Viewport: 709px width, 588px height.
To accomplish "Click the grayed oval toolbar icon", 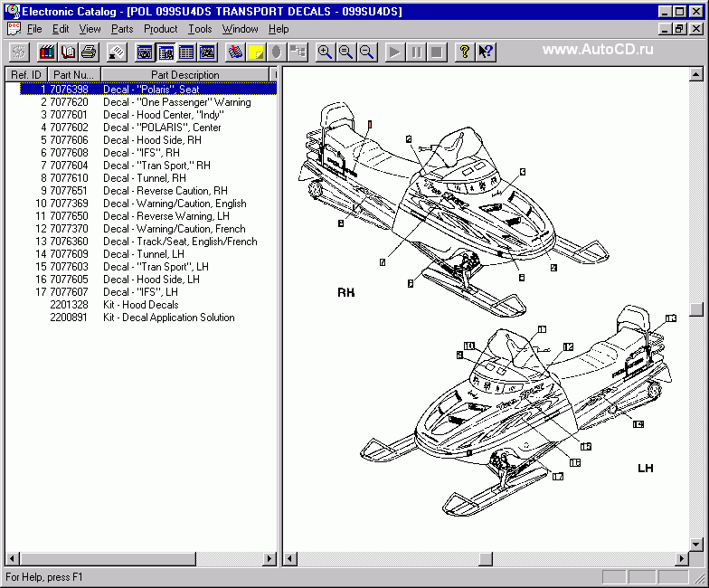I will pyautogui.click(x=277, y=52).
